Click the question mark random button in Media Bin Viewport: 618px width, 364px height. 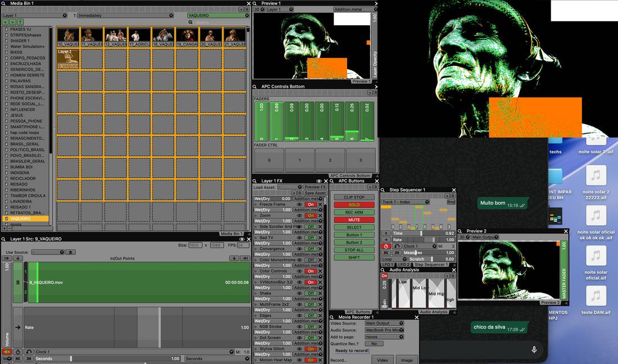tap(20, 22)
